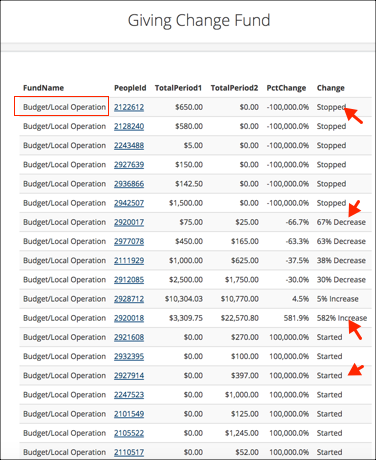Click the $1,245.00 TotalPeriod2 value
The image size is (376, 460).
242,433
